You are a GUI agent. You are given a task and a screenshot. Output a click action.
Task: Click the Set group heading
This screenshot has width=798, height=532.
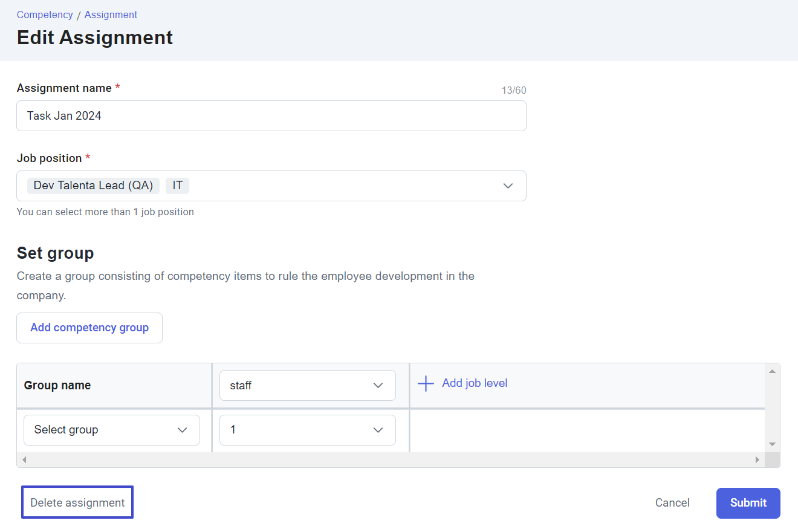[x=56, y=253]
